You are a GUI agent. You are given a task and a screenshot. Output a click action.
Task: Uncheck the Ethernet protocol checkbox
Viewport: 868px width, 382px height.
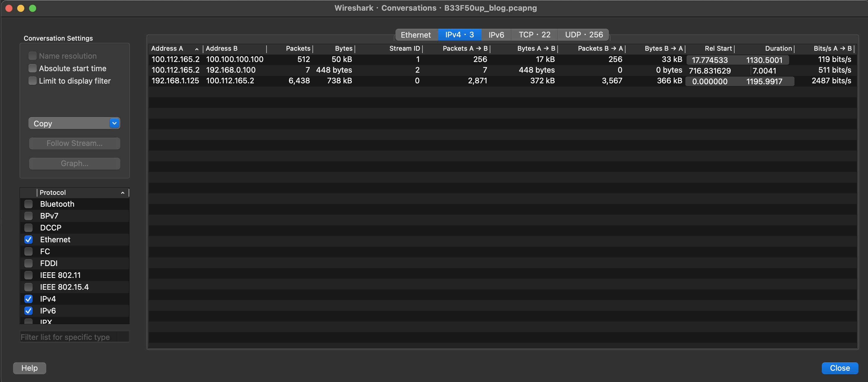pos(29,240)
